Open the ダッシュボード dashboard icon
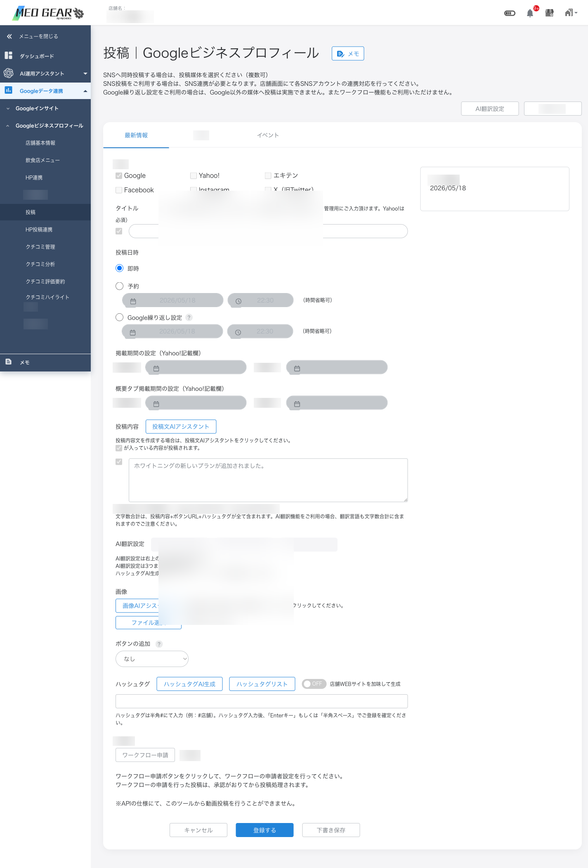Screen dimensions: 588x868 tap(9, 55)
